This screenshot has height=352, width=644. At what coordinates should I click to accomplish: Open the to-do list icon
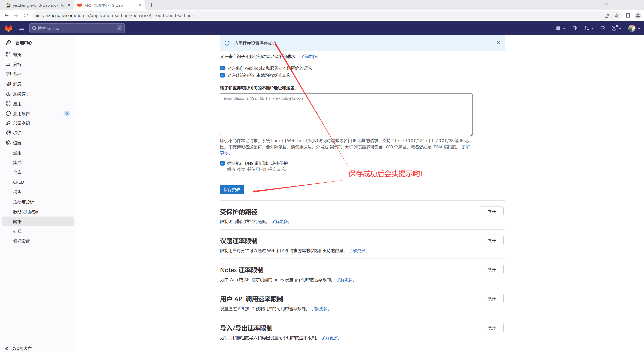pos(603,28)
